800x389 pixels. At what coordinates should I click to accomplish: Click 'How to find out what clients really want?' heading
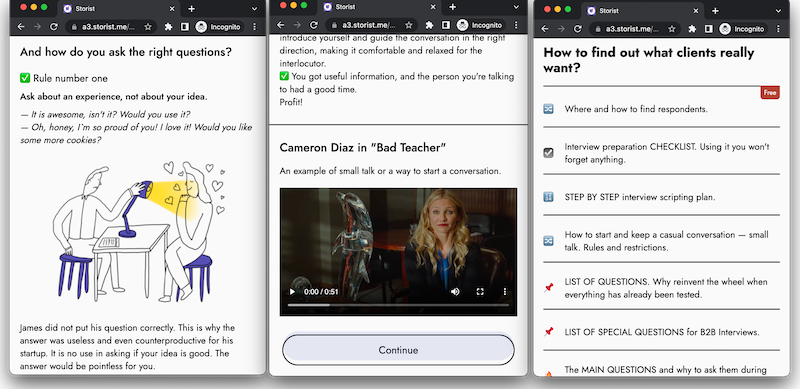[648, 59]
